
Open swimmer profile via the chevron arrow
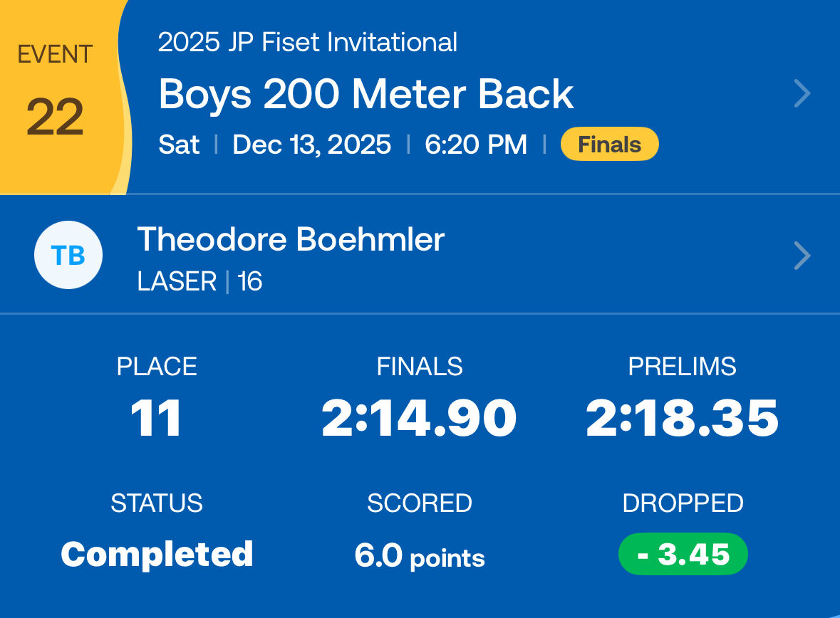(x=802, y=256)
